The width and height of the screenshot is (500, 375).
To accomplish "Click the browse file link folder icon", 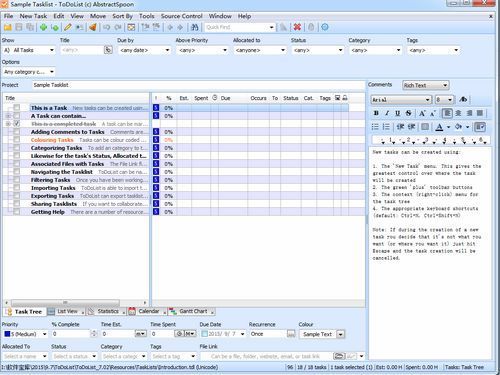I will pyautogui.click(x=339, y=356).
